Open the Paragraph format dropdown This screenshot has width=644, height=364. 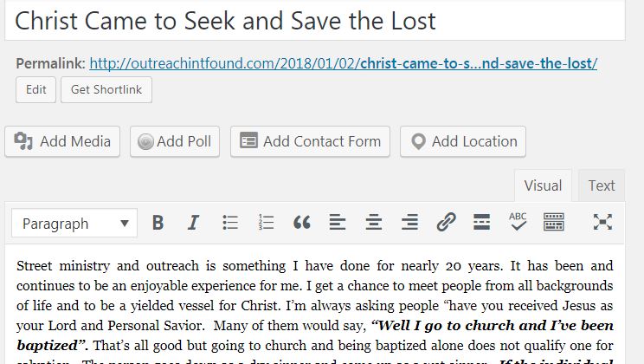74,224
